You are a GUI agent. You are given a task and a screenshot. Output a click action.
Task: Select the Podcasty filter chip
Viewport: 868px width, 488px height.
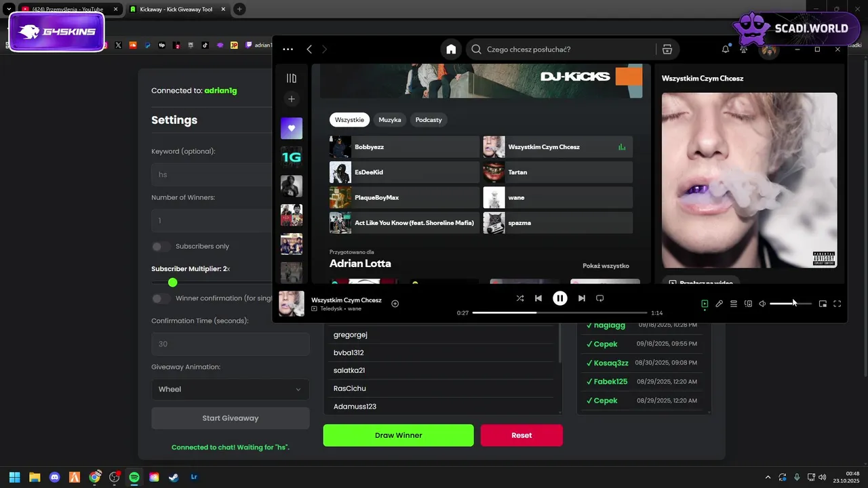coord(429,120)
